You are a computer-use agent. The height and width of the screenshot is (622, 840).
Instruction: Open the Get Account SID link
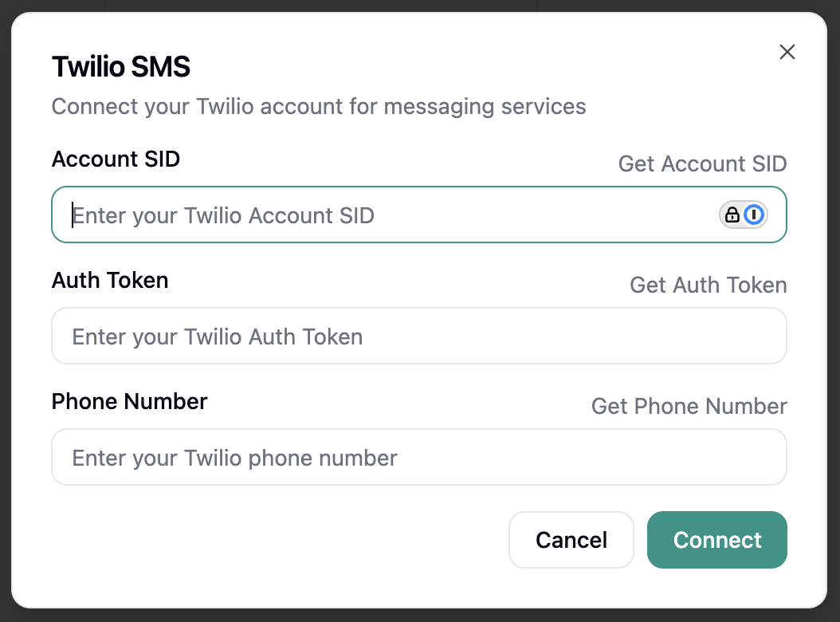(x=702, y=163)
